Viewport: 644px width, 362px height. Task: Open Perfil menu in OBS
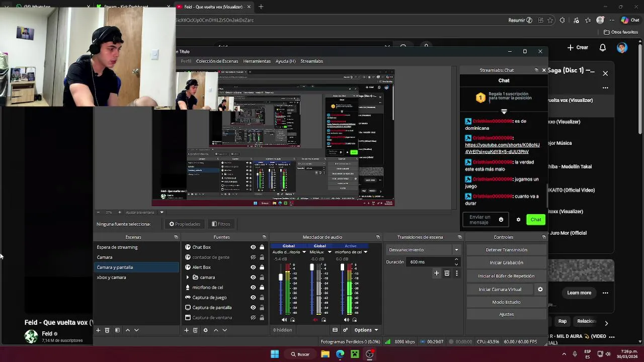pos(186,61)
